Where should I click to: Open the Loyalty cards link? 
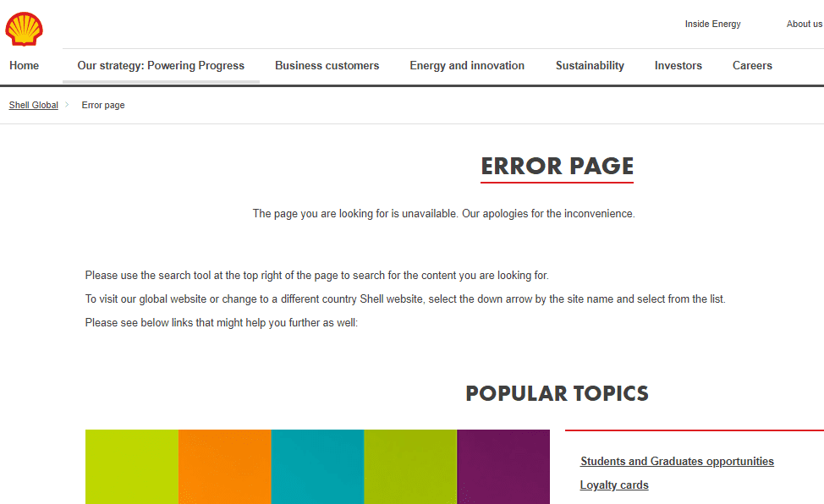click(x=614, y=485)
